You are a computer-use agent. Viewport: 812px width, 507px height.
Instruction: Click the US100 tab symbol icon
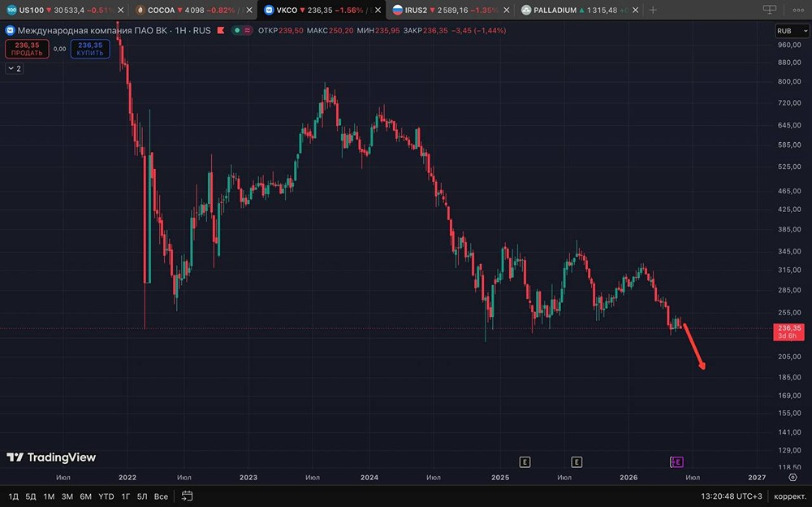[x=11, y=10]
